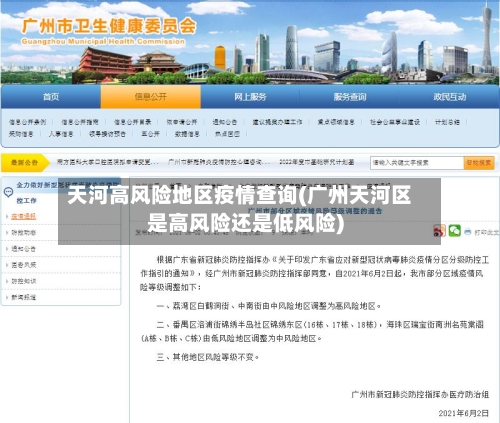Switch to the 政民互动 tab
The image size is (500, 423).
449,97
